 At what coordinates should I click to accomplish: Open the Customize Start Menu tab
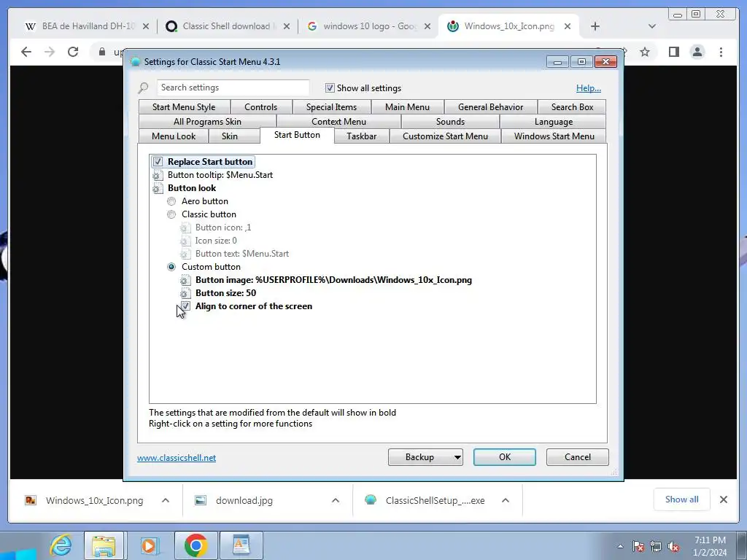pos(446,136)
